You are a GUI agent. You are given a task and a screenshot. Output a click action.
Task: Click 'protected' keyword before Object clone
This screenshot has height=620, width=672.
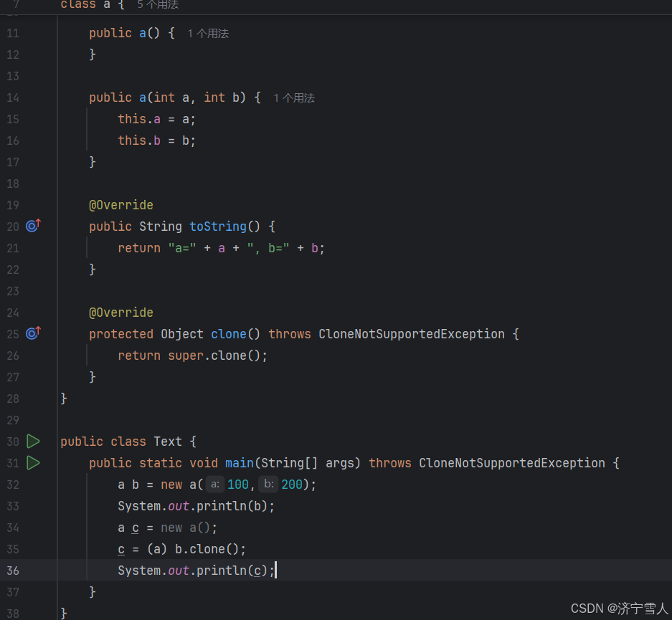[x=121, y=334]
